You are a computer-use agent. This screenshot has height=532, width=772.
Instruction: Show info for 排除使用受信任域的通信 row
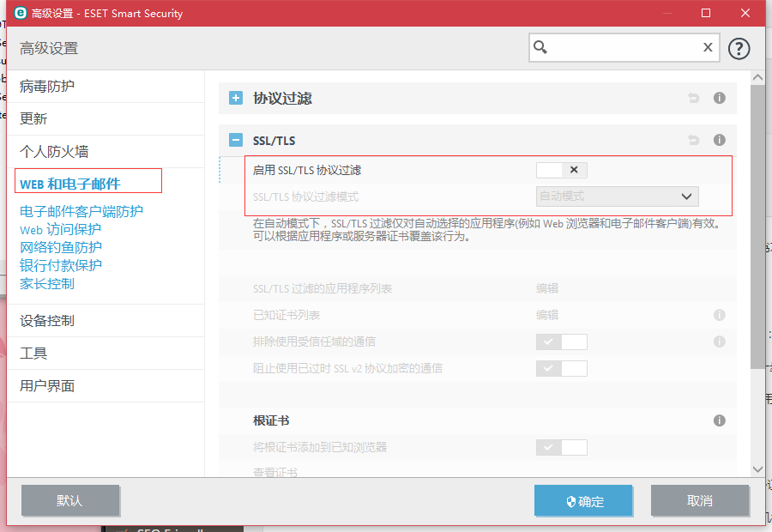click(719, 342)
